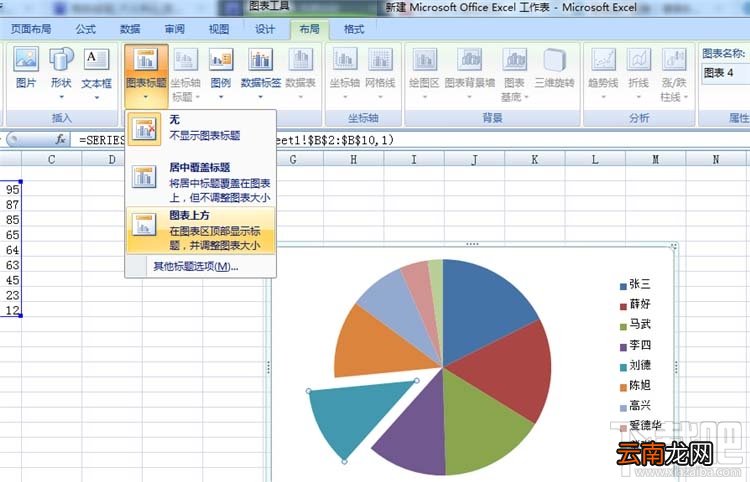Viewport: 750px width, 482px height.
Task: Choose 无 (no chart title) option
Action: (x=201, y=128)
